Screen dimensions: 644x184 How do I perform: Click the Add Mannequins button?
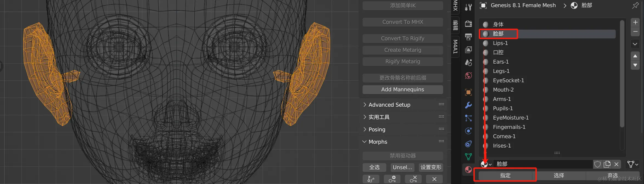click(x=403, y=89)
